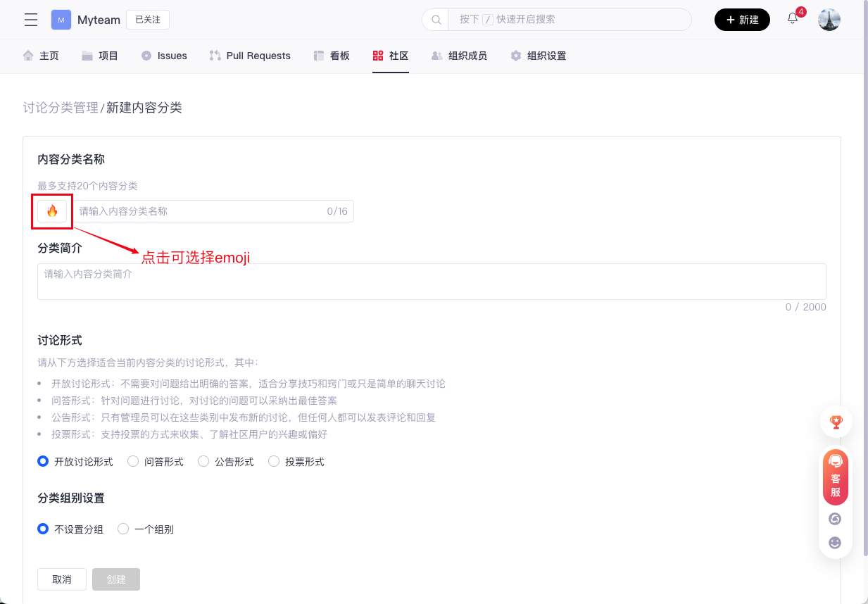Open the hamburger menu icon
The height and width of the screenshot is (604, 868).
[x=31, y=20]
